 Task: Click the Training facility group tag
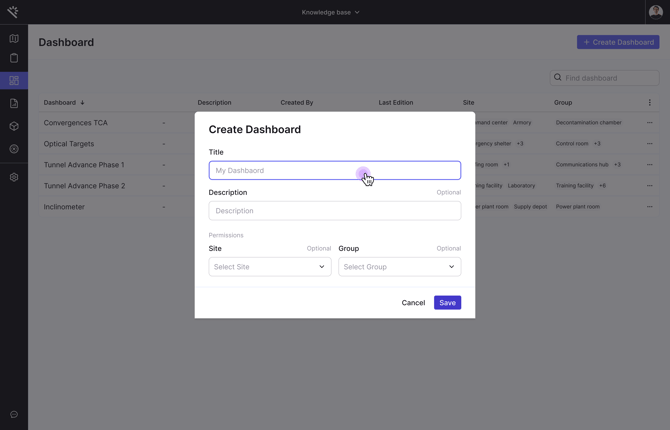click(574, 186)
